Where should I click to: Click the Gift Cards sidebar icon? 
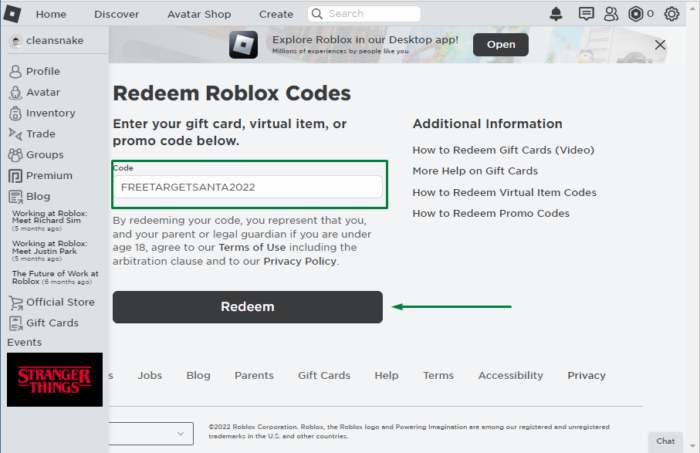(x=16, y=324)
